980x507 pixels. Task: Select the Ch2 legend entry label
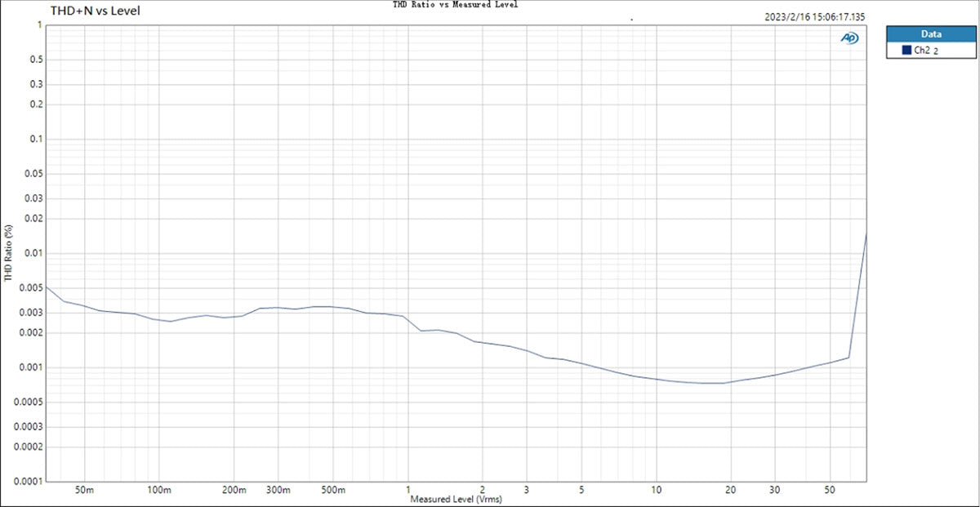[921, 51]
